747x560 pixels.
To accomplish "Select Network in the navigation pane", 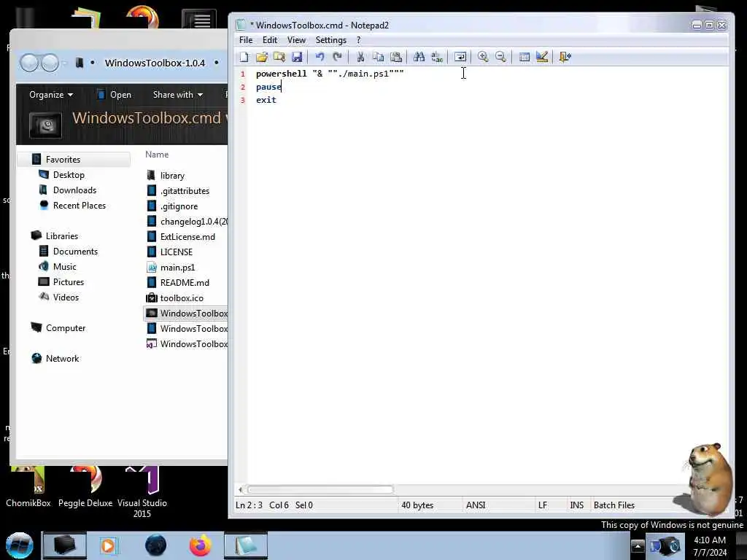I will (x=63, y=359).
